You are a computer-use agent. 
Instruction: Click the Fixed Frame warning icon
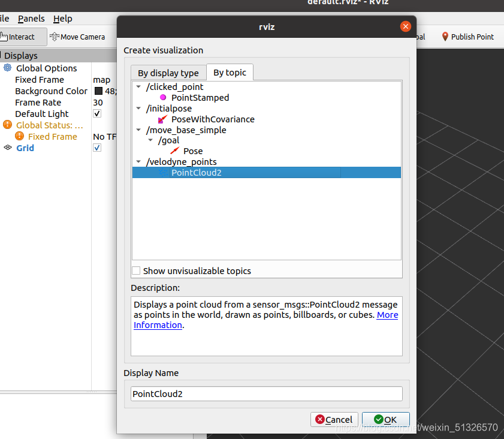[x=20, y=136]
